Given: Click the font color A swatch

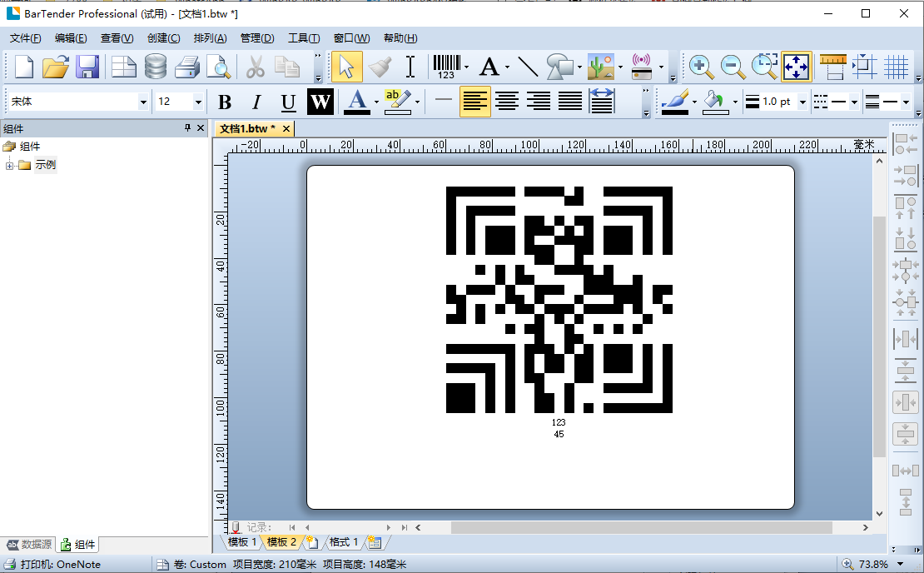Looking at the screenshot, I should (358, 102).
